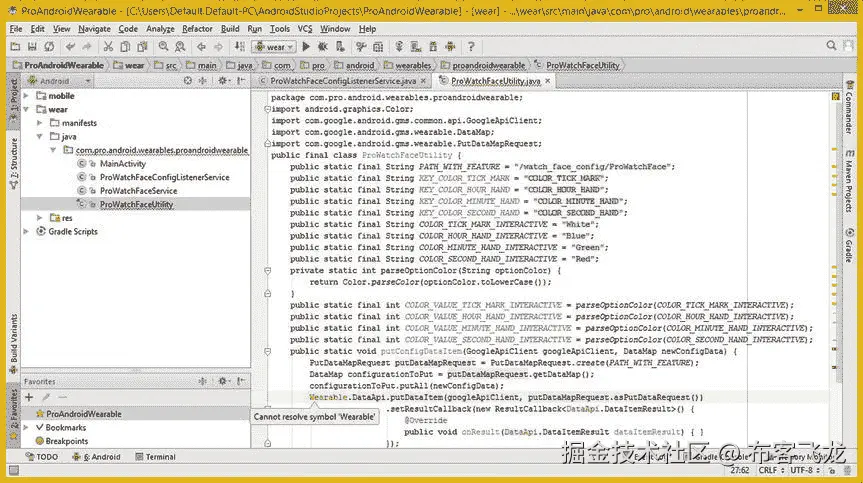This screenshot has width=863, height=483.
Task: Click Collapse All icon in Project panel
Action: [203, 81]
